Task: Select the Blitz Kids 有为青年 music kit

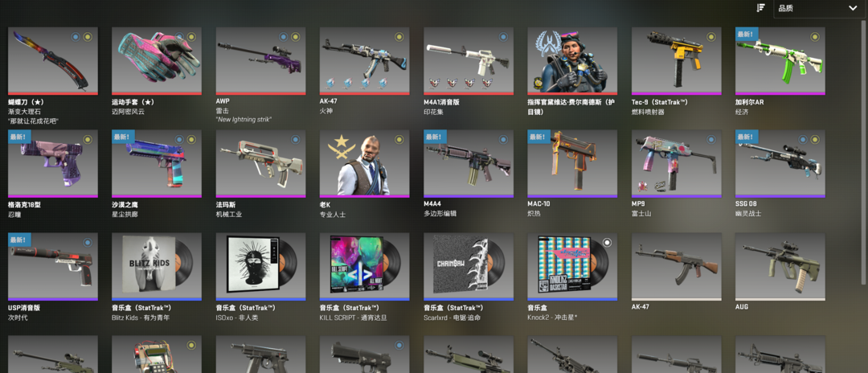Action: (157, 267)
